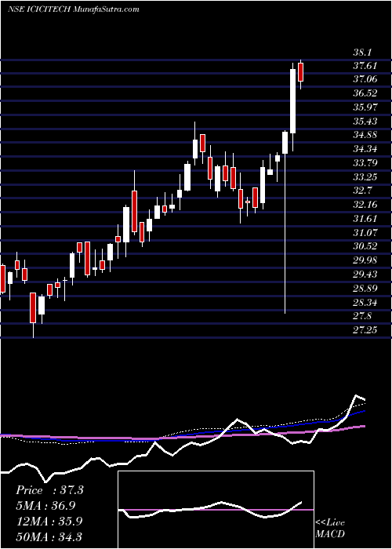Click the 27.8 price axis label
The height and width of the screenshot is (549, 392).
[362, 316]
